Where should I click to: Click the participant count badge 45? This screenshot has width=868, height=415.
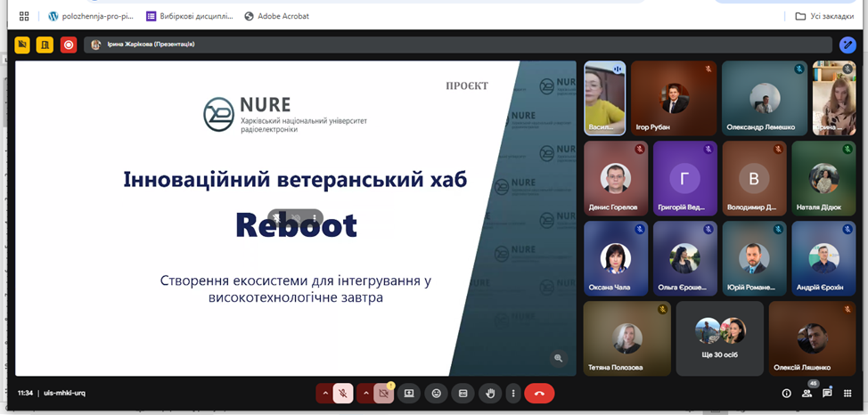(x=814, y=384)
